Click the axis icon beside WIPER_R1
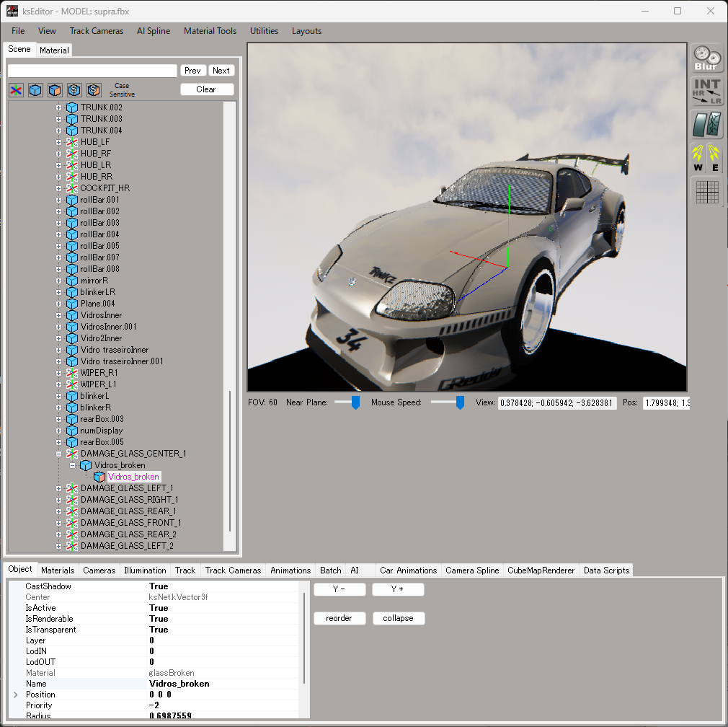 pos(71,373)
